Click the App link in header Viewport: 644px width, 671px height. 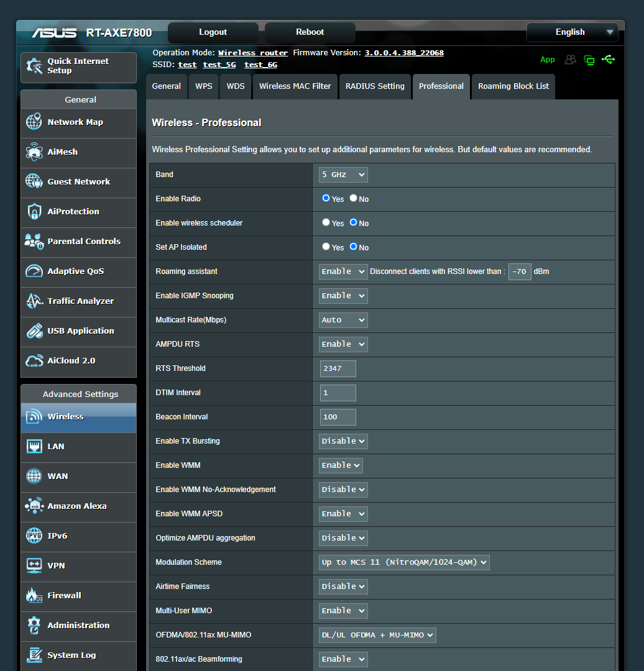tap(547, 60)
